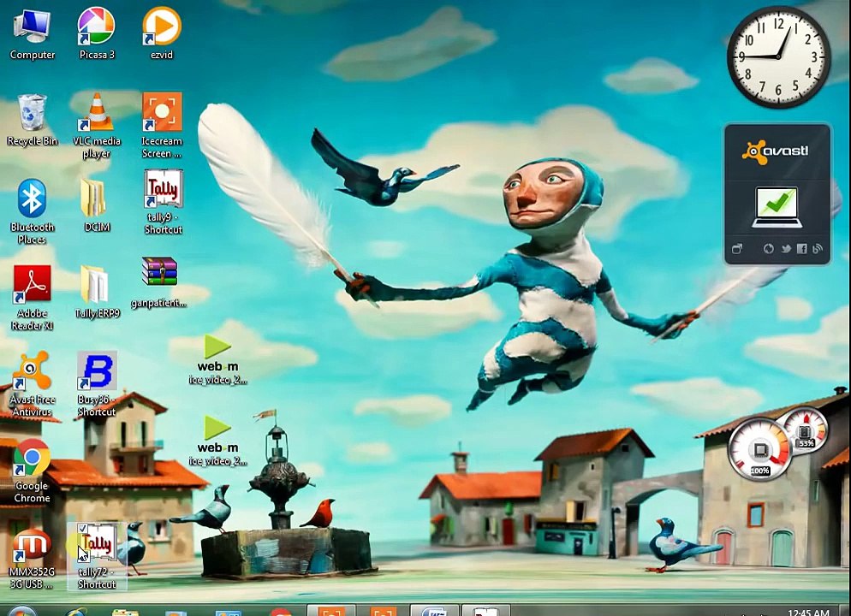The width and height of the screenshot is (851, 616).
Task: Toggle the checkbox on tally72 shortcut
Action: click(x=82, y=529)
